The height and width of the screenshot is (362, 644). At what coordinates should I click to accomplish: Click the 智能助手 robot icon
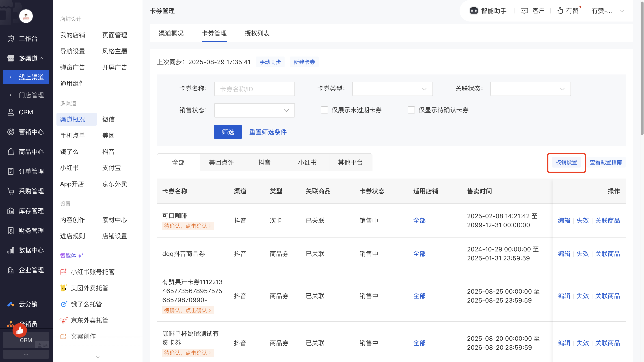[473, 11]
